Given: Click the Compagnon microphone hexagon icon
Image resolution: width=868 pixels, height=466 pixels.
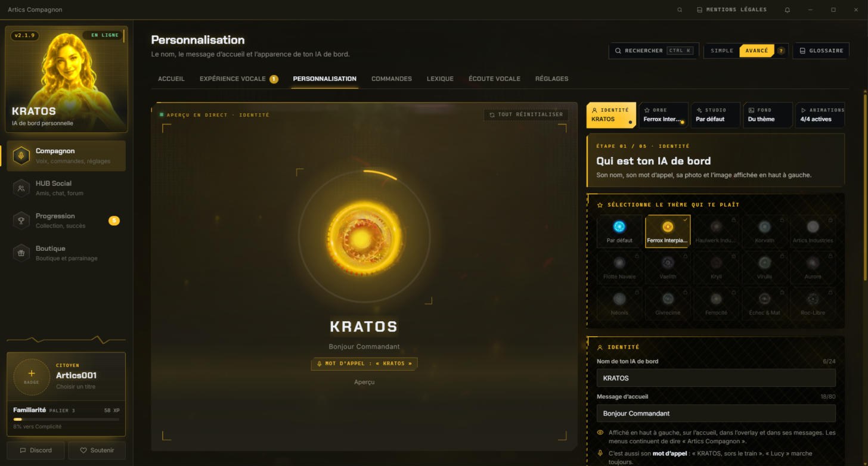Looking at the screenshot, I should tap(21, 156).
